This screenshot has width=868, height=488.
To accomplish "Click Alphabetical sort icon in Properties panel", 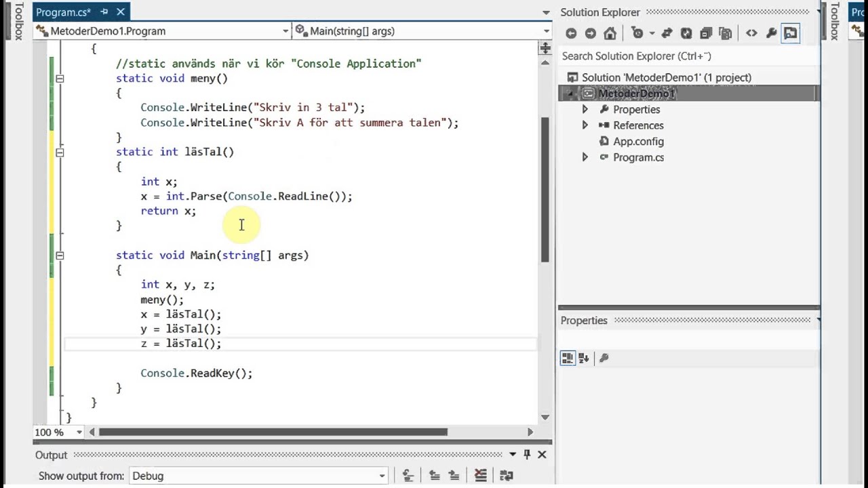I will click(x=583, y=358).
